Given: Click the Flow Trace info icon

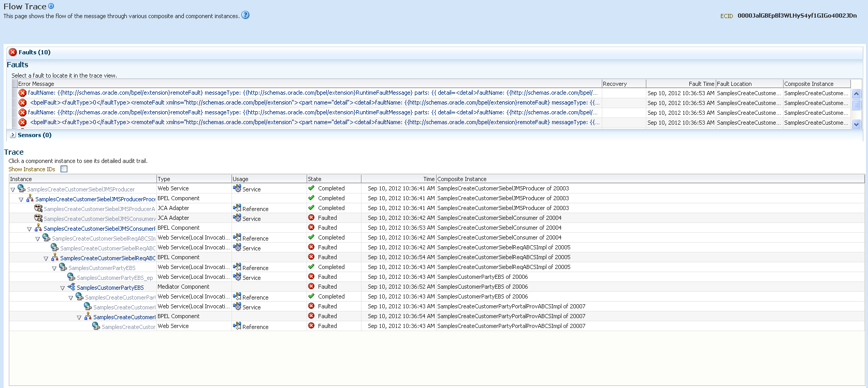Looking at the screenshot, I should [x=51, y=6].
